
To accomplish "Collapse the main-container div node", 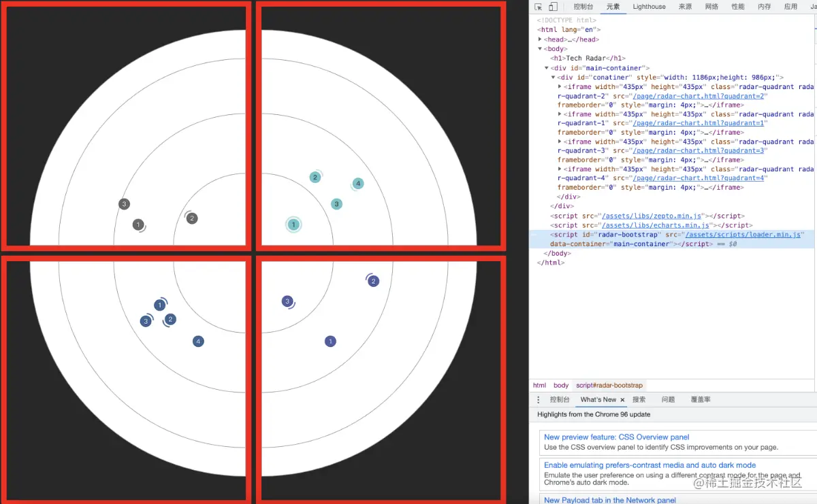I will [547, 68].
